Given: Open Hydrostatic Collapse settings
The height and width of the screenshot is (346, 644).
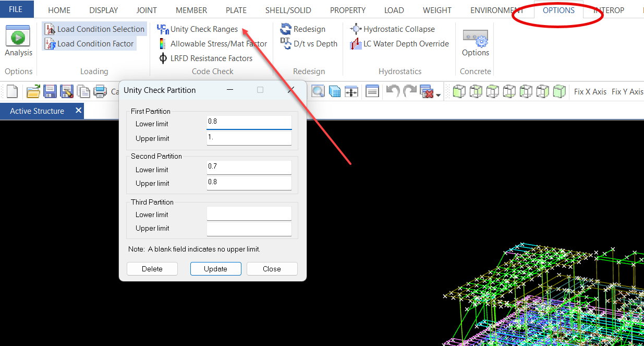Looking at the screenshot, I should [x=355, y=29].
